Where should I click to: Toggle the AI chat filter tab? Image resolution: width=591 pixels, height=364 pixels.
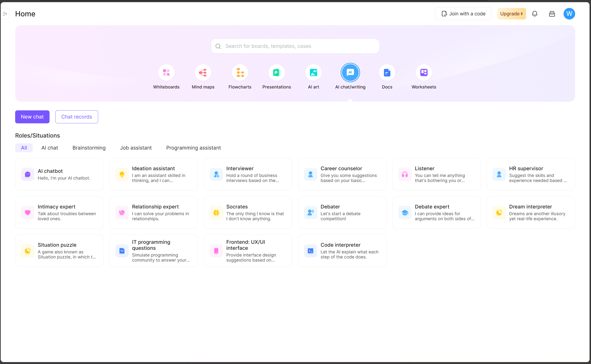pyautogui.click(x=50, y=148)
